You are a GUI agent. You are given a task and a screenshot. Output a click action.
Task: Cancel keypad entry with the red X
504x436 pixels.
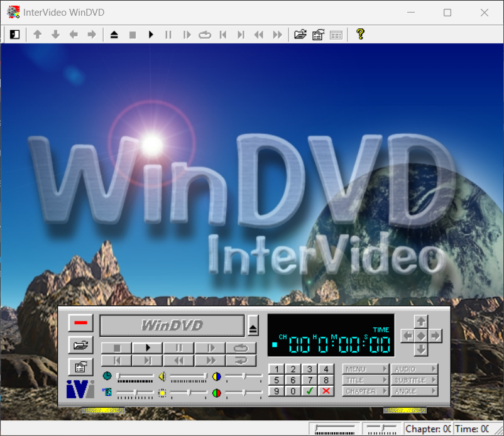pos(326,391)
